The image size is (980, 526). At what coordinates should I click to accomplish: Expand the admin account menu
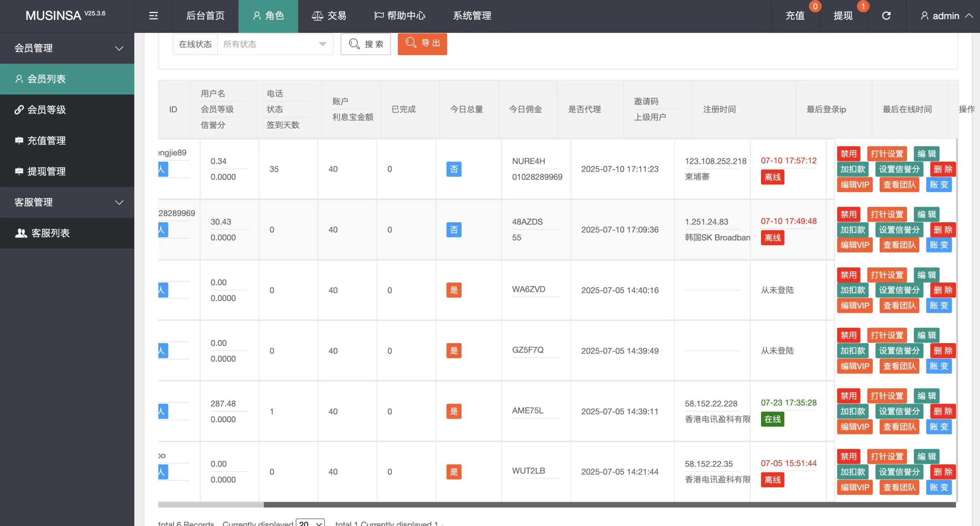pyautogui.click(x=946, y=16)
